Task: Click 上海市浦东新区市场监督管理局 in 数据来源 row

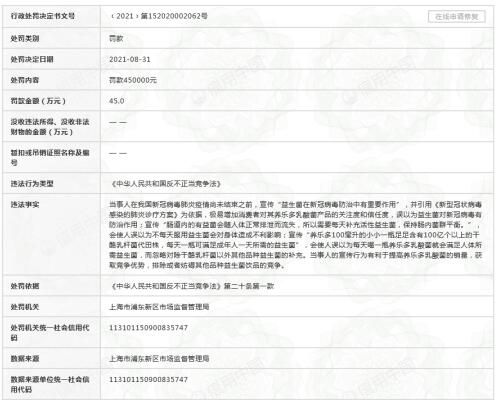Action: click(159, 359)
